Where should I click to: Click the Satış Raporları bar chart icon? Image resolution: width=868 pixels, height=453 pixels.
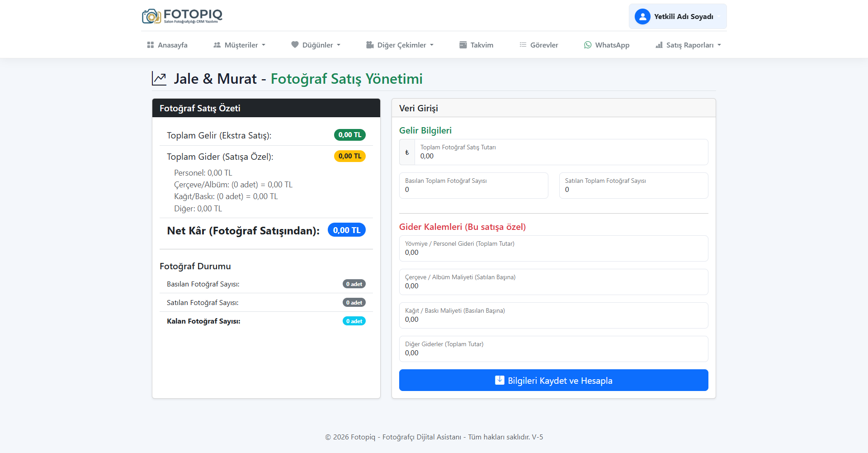[659, 45]
